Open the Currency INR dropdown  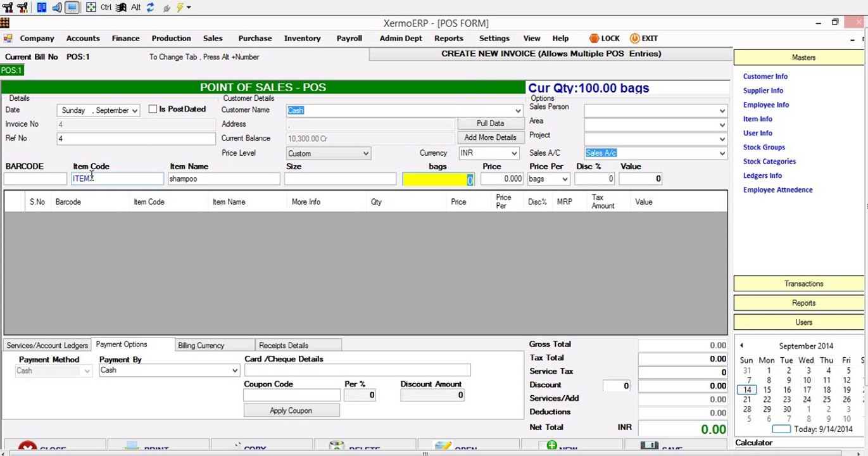[x=513, y=153]
